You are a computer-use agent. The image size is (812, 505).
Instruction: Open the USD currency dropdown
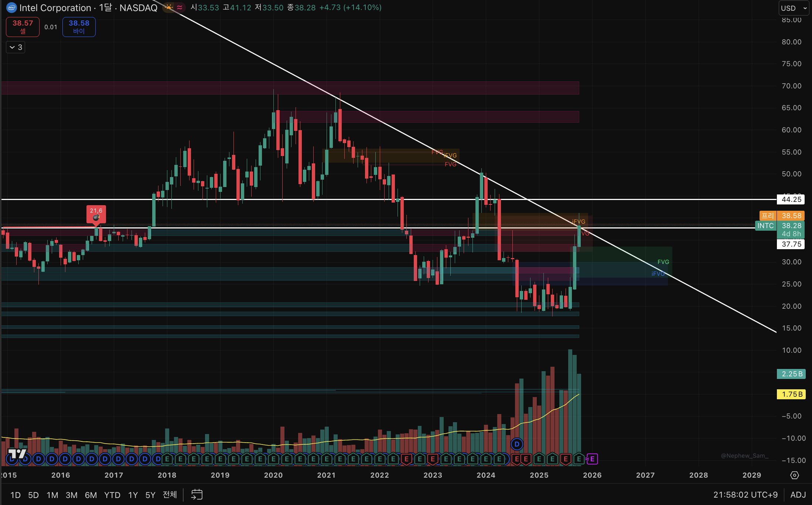click(794, 8)
